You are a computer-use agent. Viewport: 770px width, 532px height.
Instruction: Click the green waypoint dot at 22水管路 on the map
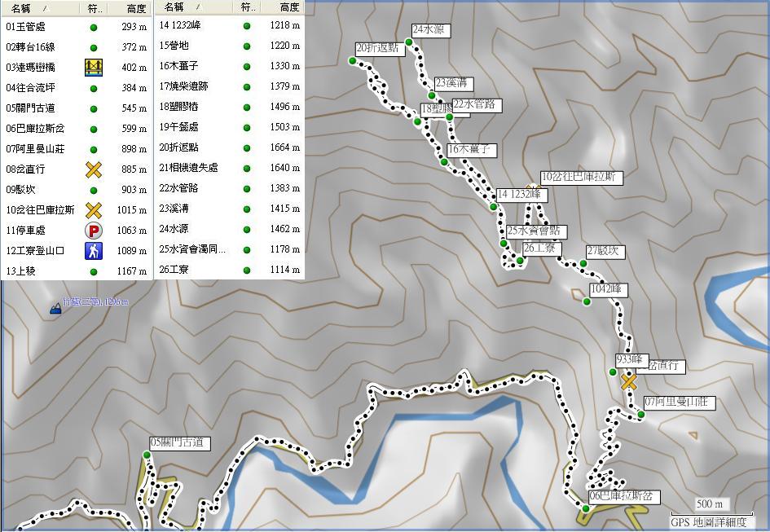tap(449, 117)
